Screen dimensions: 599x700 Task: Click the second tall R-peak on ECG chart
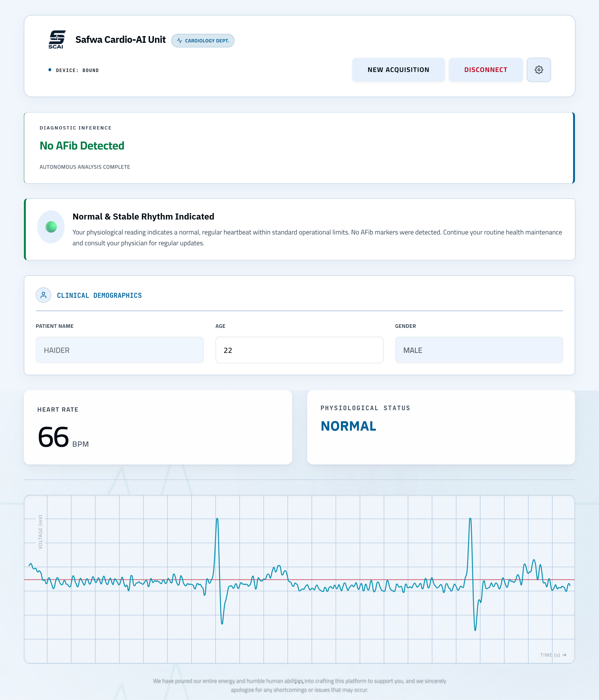[x=470, y=519]
